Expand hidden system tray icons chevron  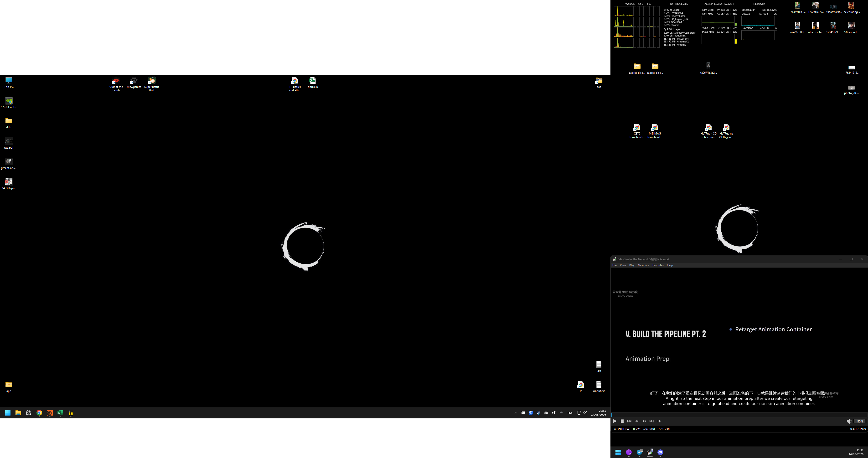515,413
